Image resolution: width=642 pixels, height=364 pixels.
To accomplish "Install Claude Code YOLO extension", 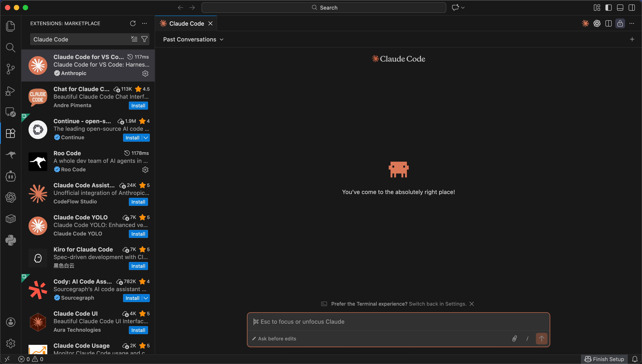I will (x=138, y=234).
